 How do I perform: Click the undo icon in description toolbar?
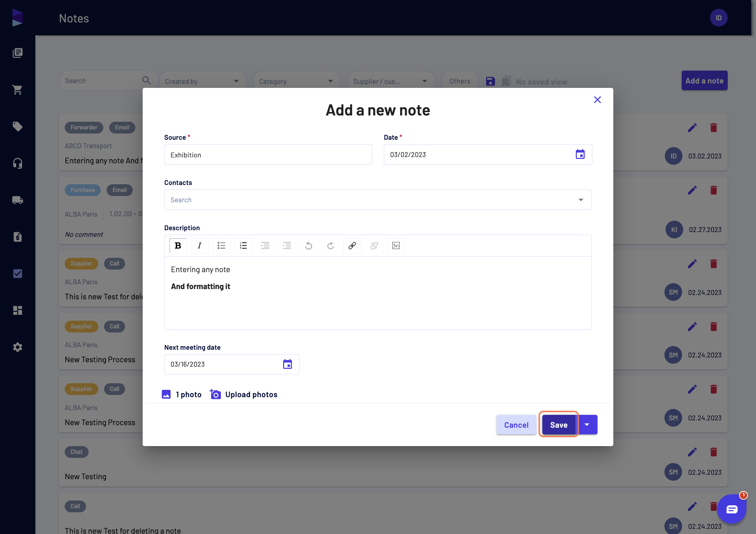click(x=309, y=246)
